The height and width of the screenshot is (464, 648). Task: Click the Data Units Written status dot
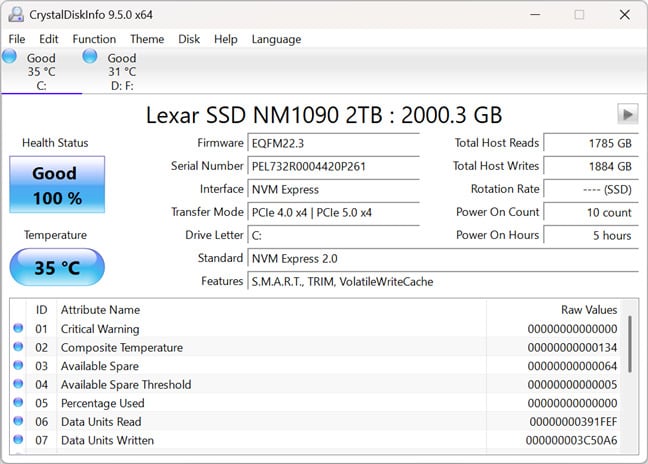18,440
